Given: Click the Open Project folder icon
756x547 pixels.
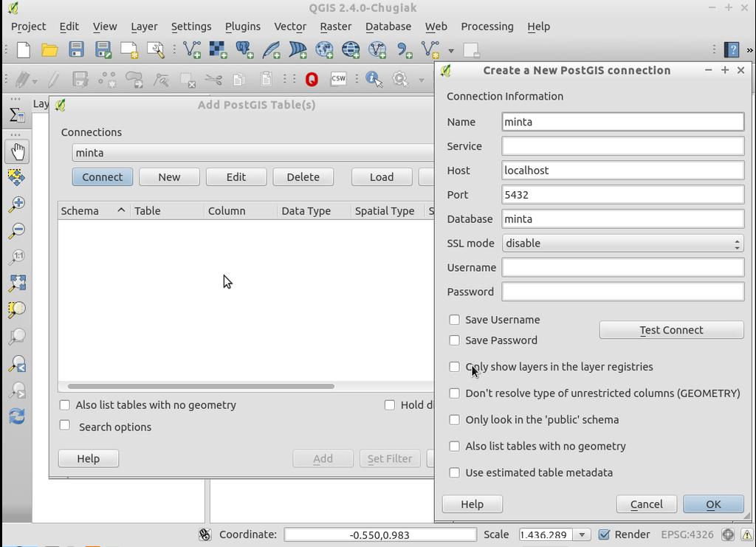Looking at the screenshot, I should tap(49, 49).
